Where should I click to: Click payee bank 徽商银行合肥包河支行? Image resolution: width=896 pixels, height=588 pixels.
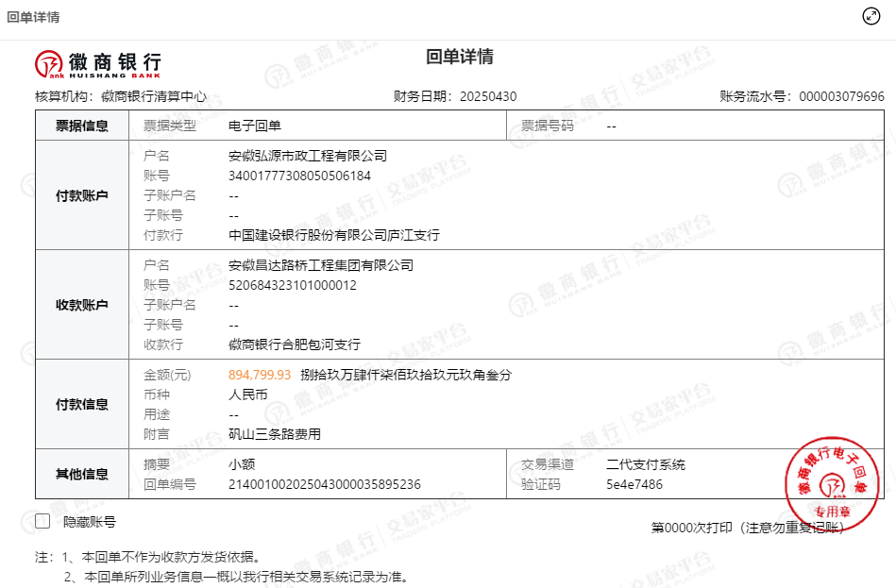point(295,344)
